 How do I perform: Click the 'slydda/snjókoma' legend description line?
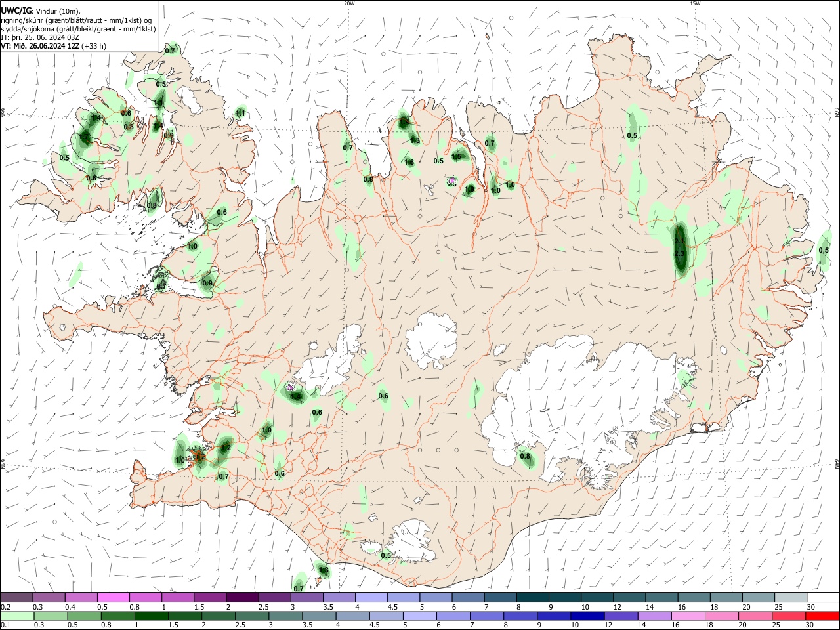78,29
